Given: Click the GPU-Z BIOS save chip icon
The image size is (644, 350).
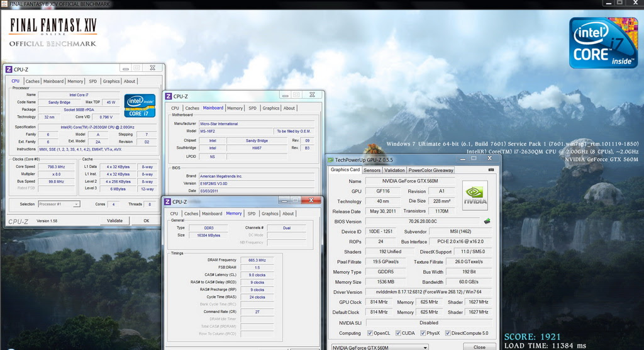Looking at the screenshot, I should click(x=486, y=222).
